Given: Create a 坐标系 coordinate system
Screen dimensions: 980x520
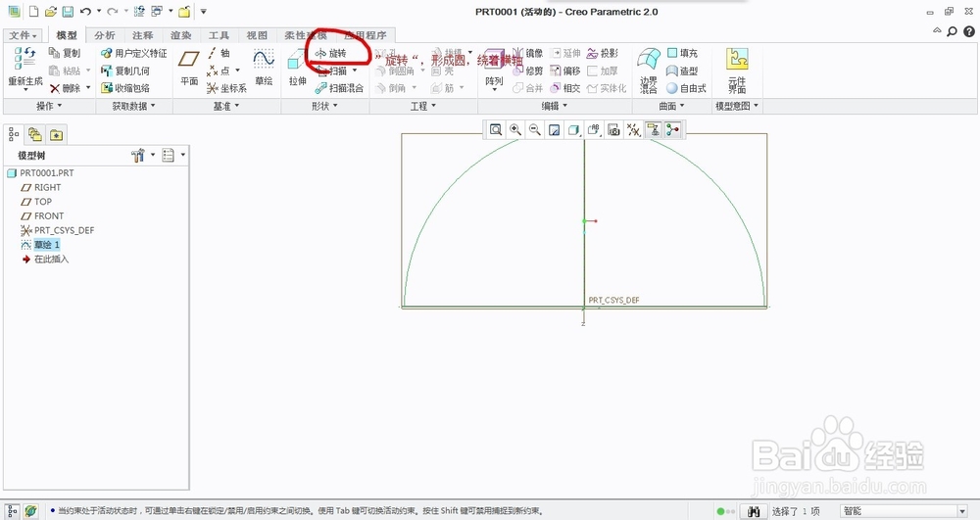Looking at the screenshot, I should (x=226, y=88).
